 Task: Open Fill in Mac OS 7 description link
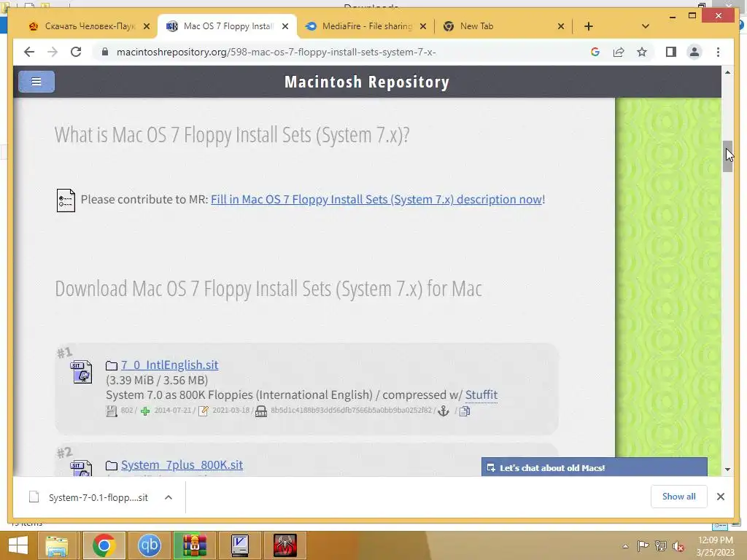click(376, 199)
